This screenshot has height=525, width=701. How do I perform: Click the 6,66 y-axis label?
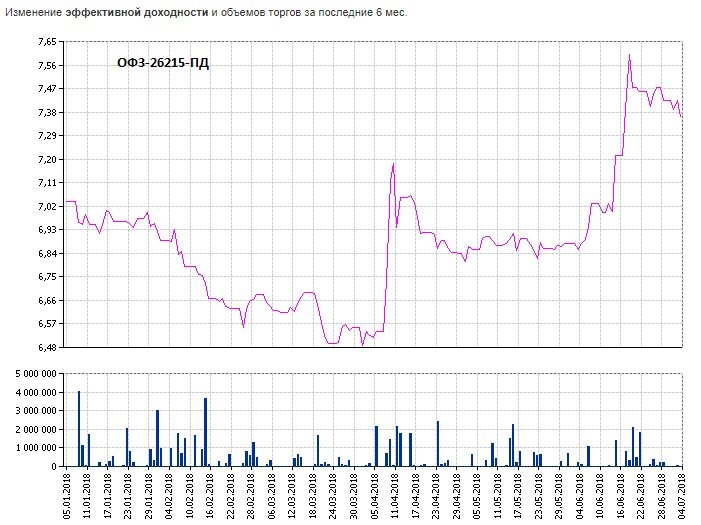click(x=47, y=301)
